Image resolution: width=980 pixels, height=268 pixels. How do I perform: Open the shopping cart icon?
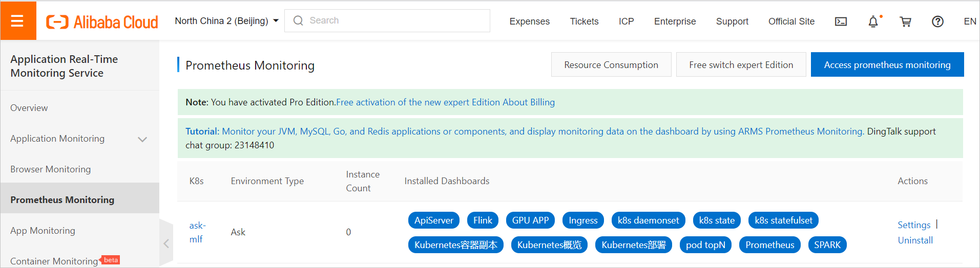click(x=906, y=21)
